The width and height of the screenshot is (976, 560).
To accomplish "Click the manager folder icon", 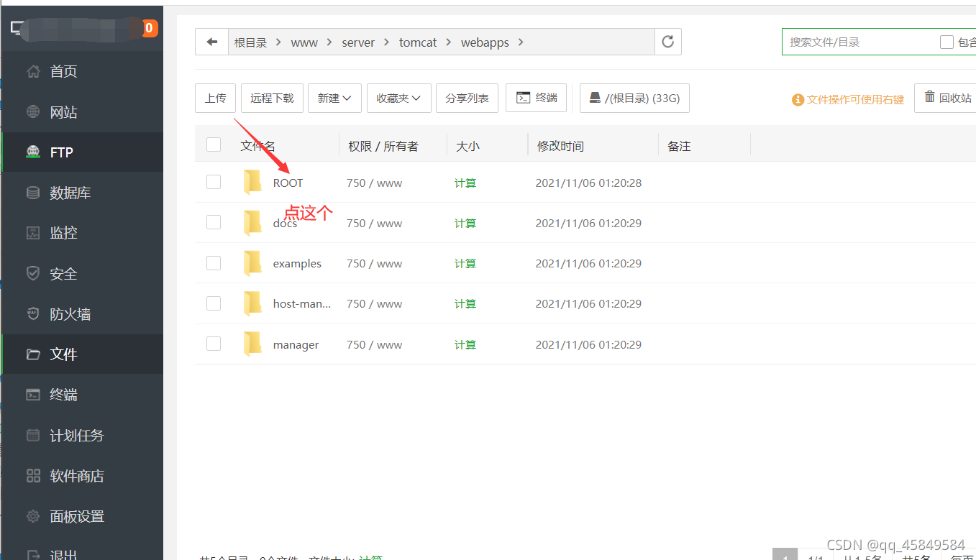I will pyautogui.click(x=252, y=344).
